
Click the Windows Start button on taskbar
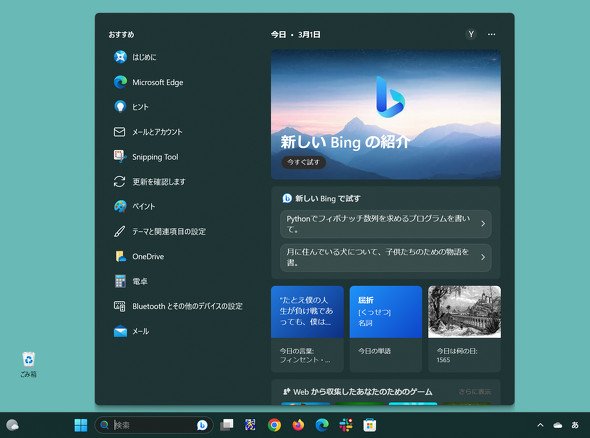pos(81,425)
